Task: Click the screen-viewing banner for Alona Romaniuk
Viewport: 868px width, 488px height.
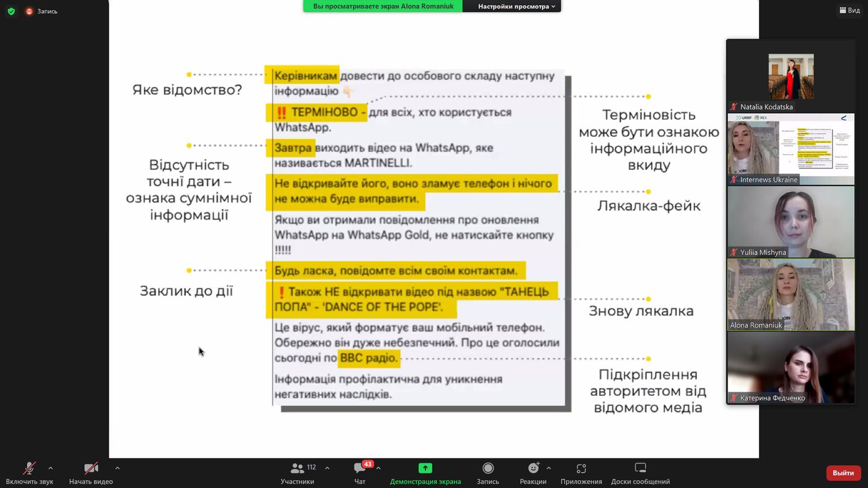Action: (383, 6)
